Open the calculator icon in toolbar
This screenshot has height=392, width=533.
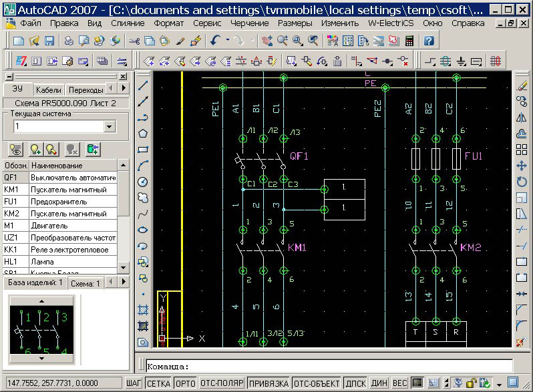[409, 41]
